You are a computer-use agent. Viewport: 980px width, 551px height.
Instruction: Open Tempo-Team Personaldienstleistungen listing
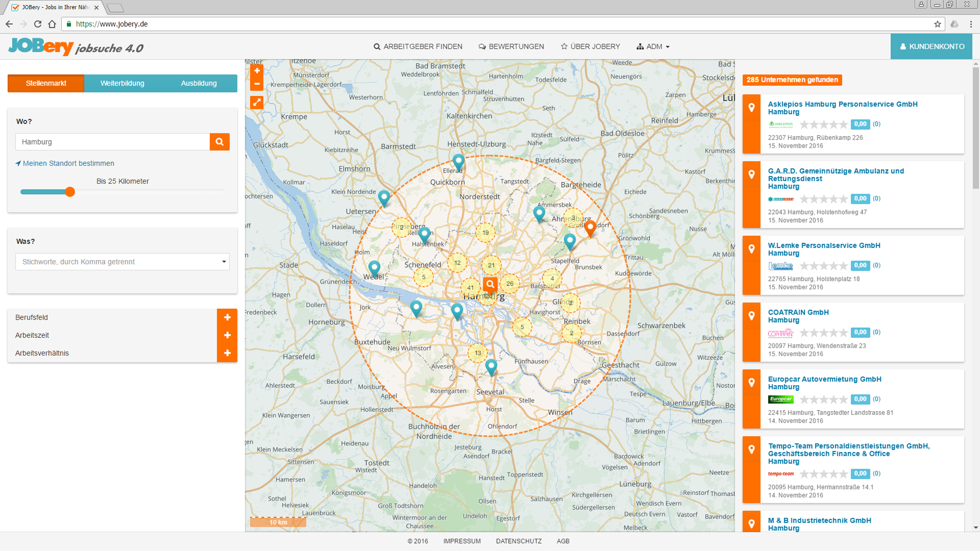point(849,454)
